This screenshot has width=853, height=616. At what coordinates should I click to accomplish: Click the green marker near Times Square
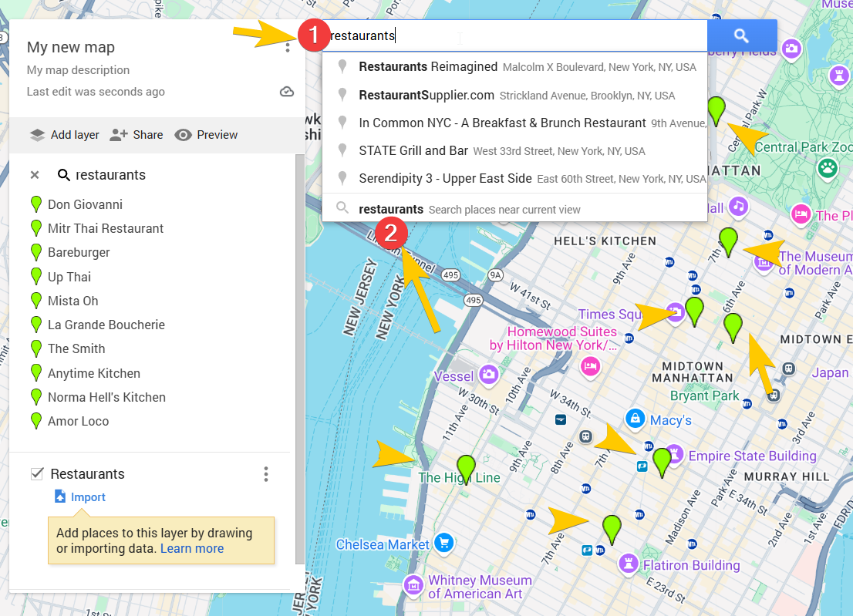point(694,309)
